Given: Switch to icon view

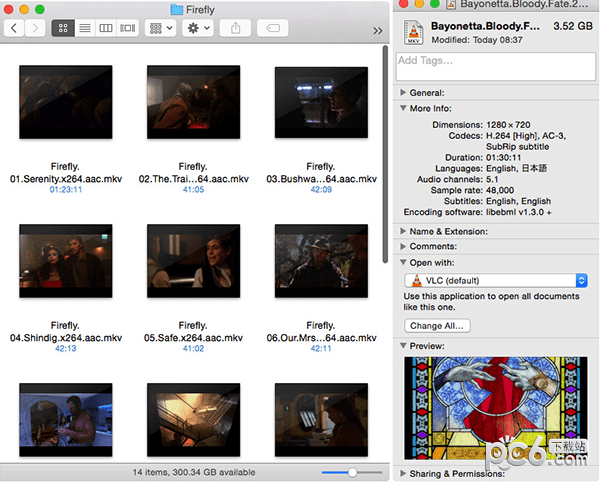Looking at the screenshot, I should point(63,28).
